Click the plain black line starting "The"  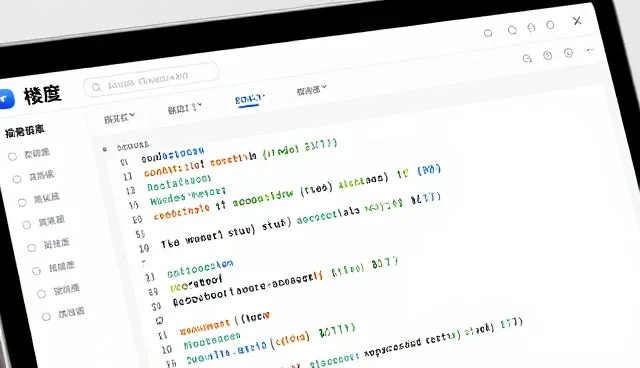[226, 234]
